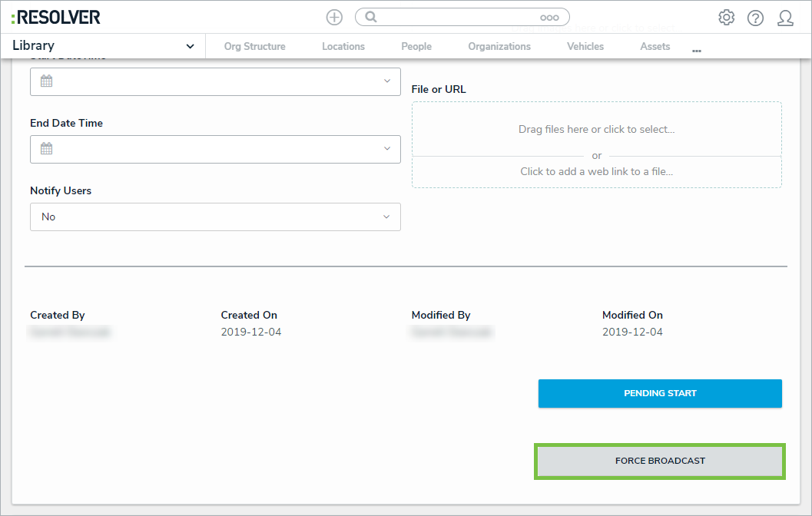
Task: Expand the Start Date Time chevron
Action: point(387,81)
